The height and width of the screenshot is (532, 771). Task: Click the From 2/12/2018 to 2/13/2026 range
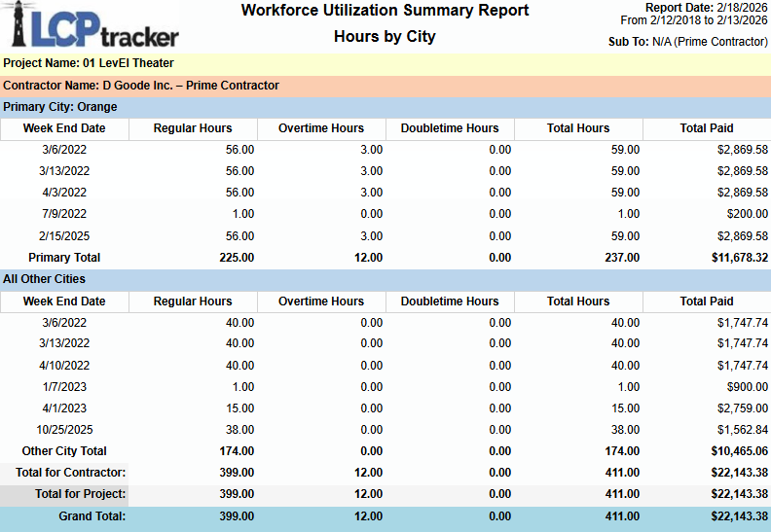point(694,20)
